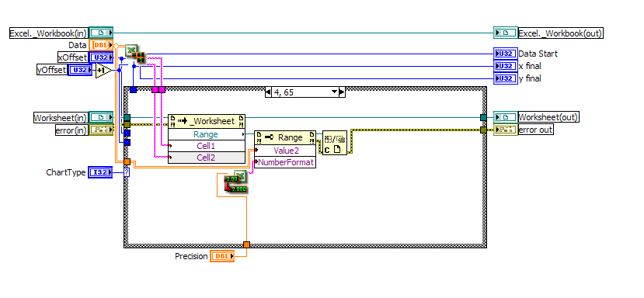Select the Data DBL array terminal
The height and width of the screenshot is (298, 644).
coord(101,45)
